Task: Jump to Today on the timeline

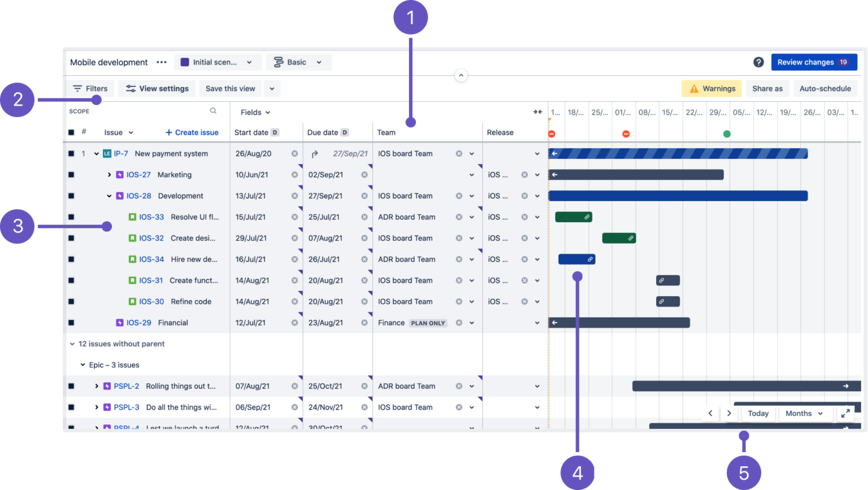Action: tap(758, 413)
